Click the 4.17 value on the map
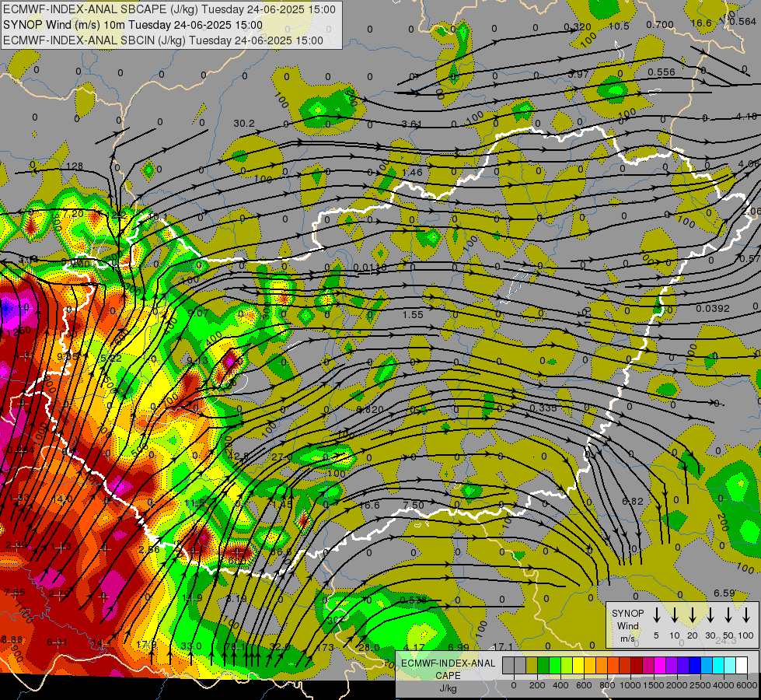Image resolution: width=761 pixels, height=700 pixels. click(x=414, y=647)
